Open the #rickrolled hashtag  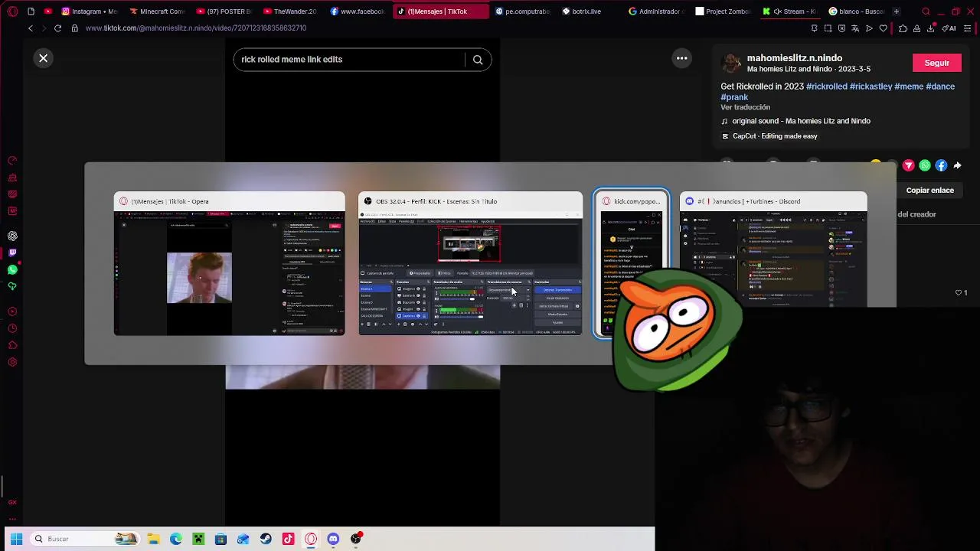tap(826, 86)
